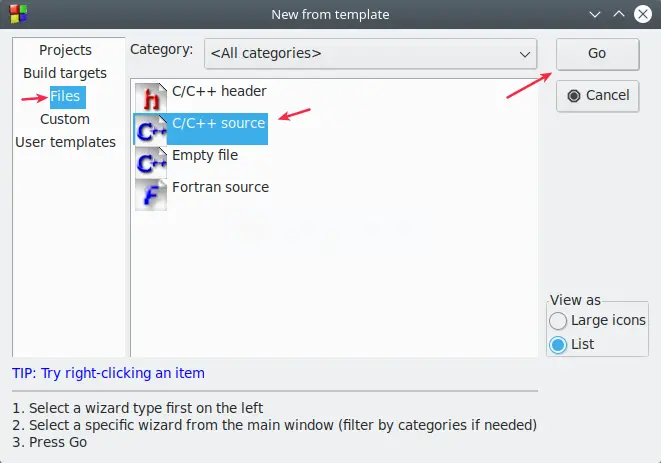Minimize the New from template dialog
Image resolution: width=661 pixels, height=463 pixels.
click(x=596, y=14)
